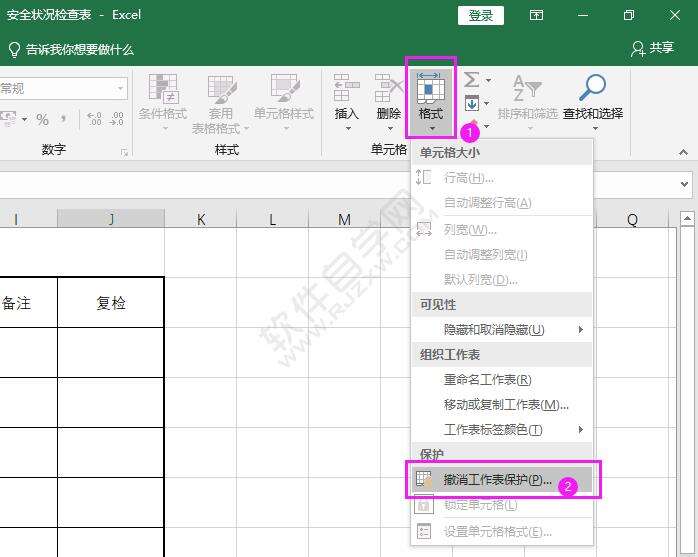Screen dimensions: 698x557
Task: Collapse the ribbon with the up chevron
Action: (x=683, y=152)
